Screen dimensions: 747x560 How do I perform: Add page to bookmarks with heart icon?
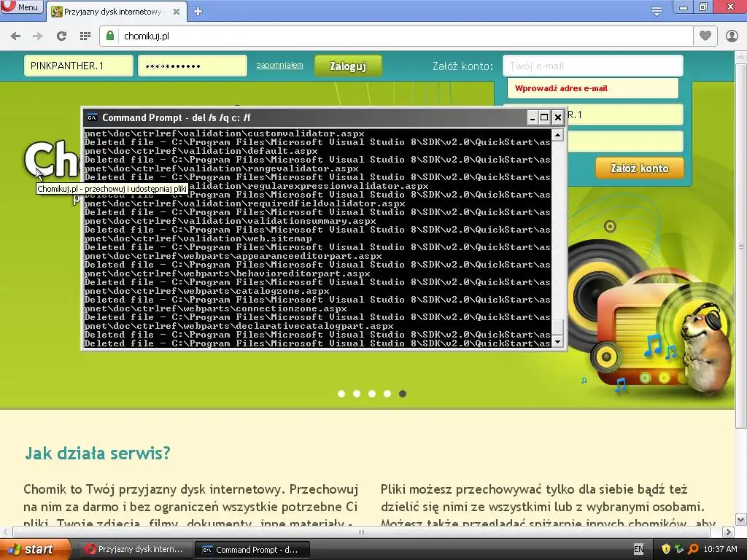pyautogui.click(x=705, y=36)
